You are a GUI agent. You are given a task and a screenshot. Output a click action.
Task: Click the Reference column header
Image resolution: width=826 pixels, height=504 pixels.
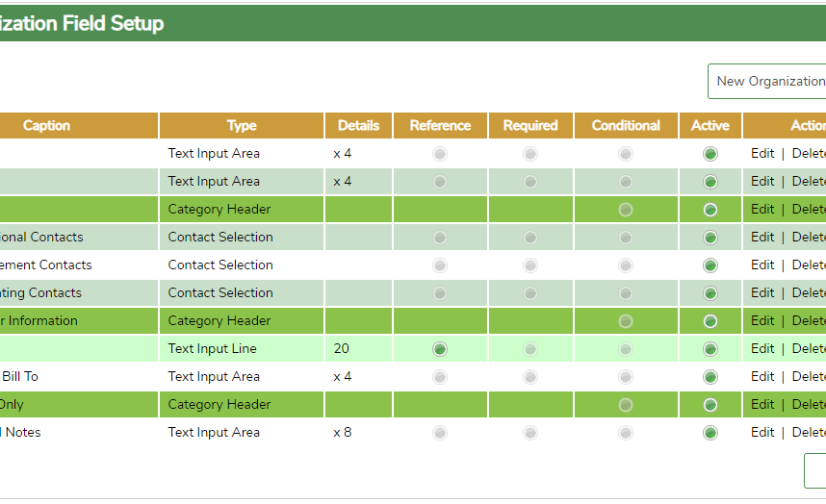tap(440, 125)
